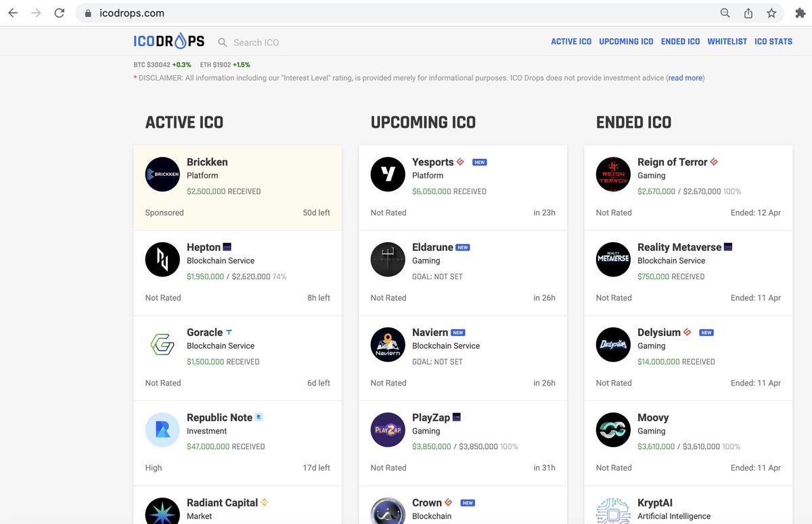Open the Hepton project title
The width and height of the screenshot is (812, 524).
point(204,247)
